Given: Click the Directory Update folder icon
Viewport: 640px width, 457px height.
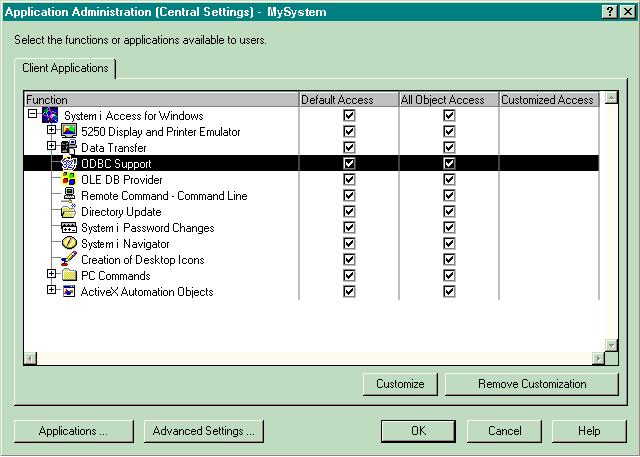Looking at the screenshot, I should [x=69, y=211].
